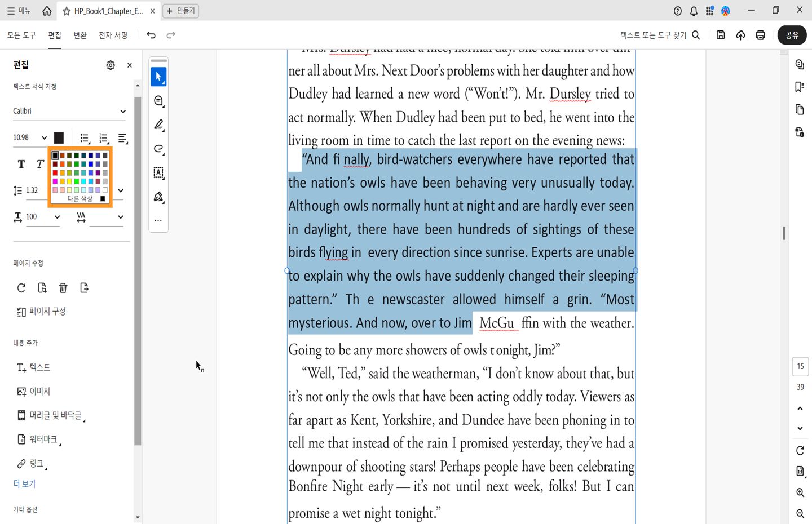Open 페이지 구성 page organizer
The height and width of the screenshot is (524, 812).
click(41, 312)
